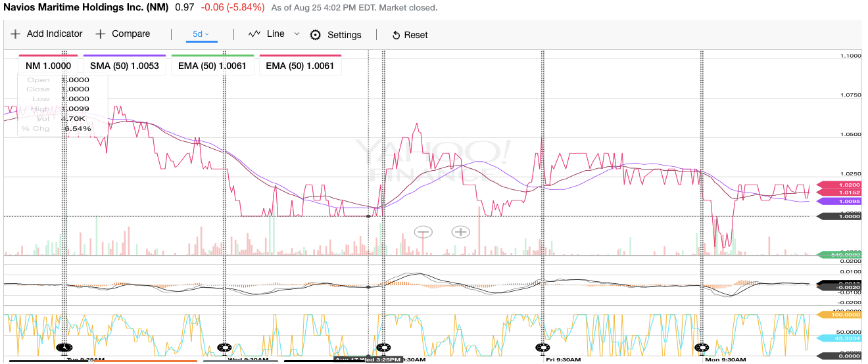Screen dimensions: 868x364
Task: Click the 1.0500 y-axis label
Action: 850,134
